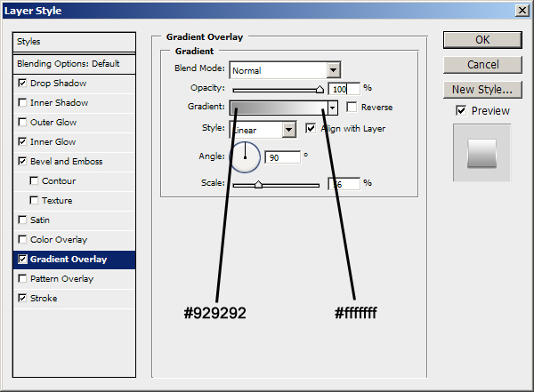
Task: Uncheck the Gradient Overlay checkbox
Action: point(22,259)
